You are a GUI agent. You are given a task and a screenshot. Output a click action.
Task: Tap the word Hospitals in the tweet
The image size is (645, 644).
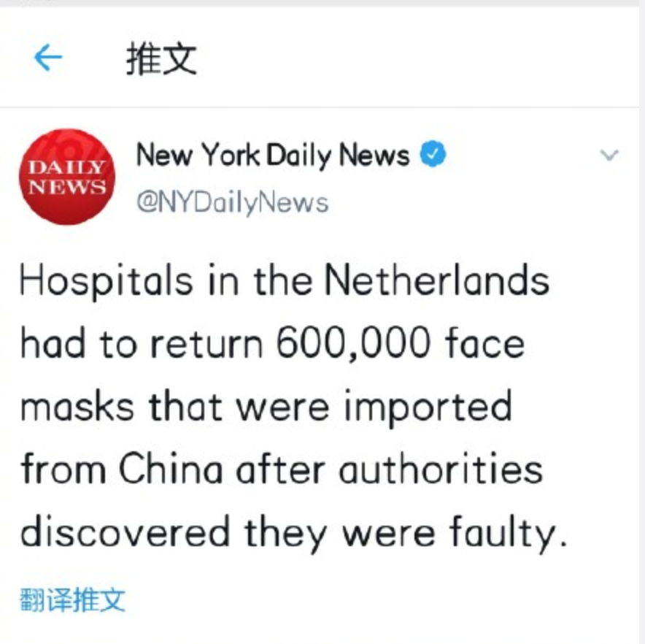[106, 282]
